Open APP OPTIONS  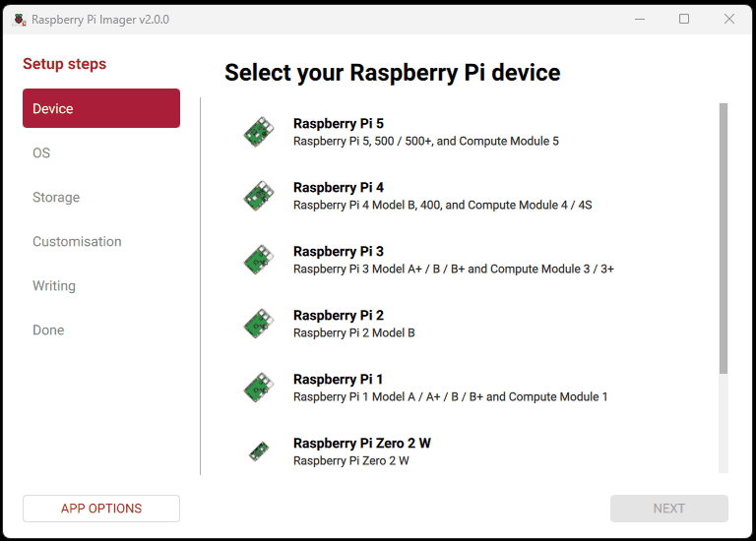[101, 509]
